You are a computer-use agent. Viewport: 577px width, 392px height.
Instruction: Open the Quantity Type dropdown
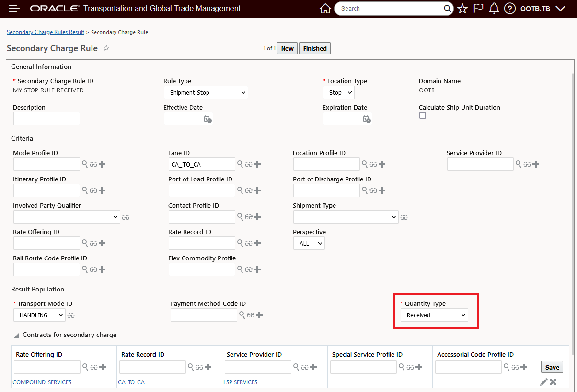point(434,315)
